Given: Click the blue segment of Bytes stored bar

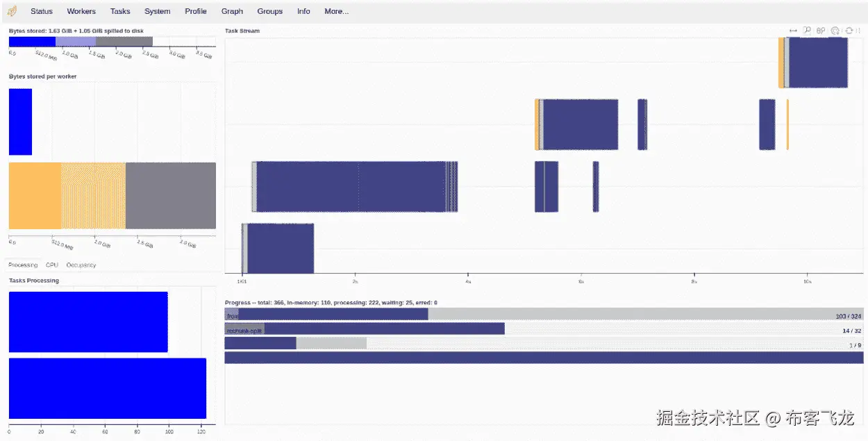Looking at the screenshot, I should click(x=32, y=42).
